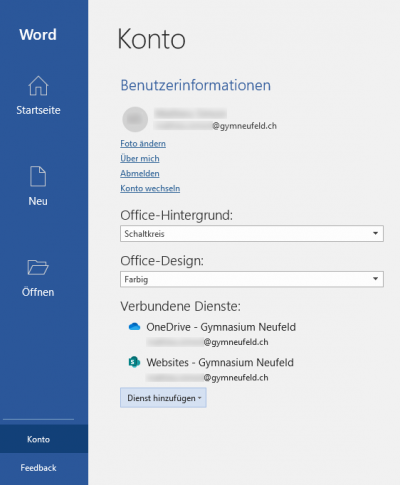Viewport: 400px width, 485px height.
Task: Click the SharePoint Websites icon
Action: tap(134, 362)
